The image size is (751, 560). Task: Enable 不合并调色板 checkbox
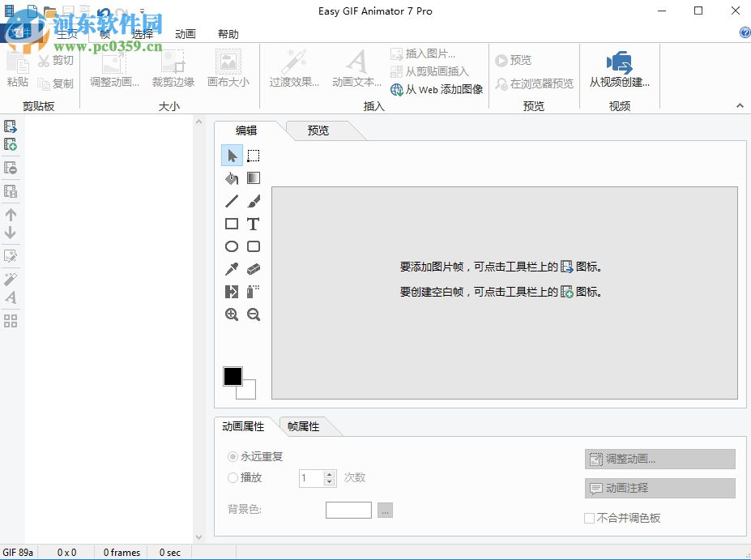tap(589, 518)
